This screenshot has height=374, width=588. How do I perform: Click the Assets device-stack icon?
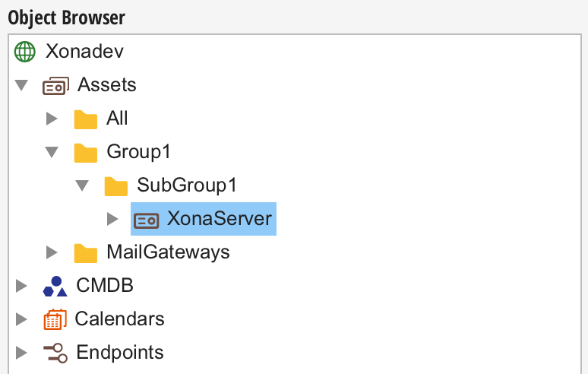click(55, 86)
